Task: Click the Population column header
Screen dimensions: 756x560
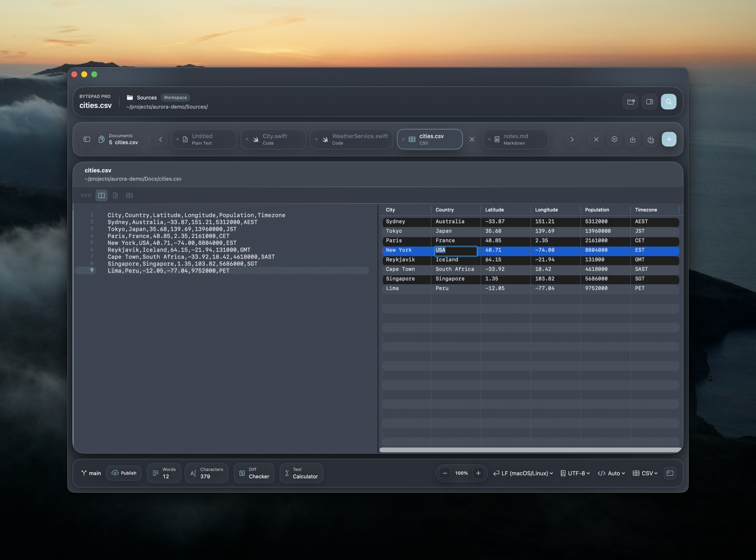Action: coord(605,210)
